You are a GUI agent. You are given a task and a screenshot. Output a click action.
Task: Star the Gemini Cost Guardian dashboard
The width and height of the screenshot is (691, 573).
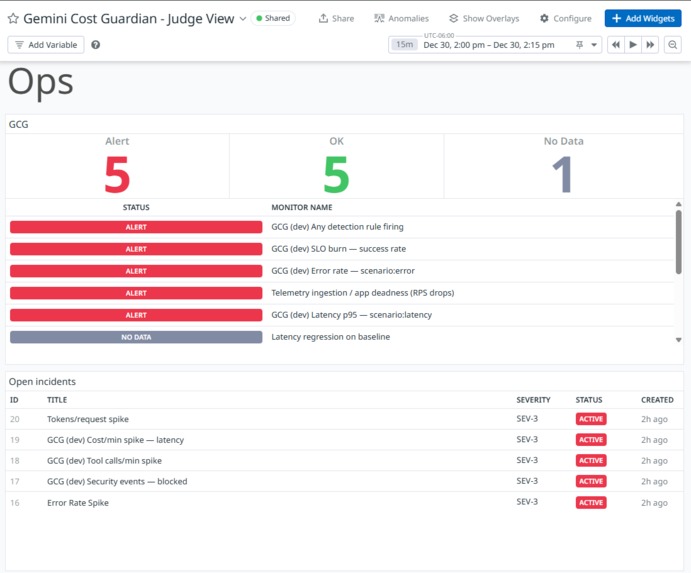click(13, 19)
